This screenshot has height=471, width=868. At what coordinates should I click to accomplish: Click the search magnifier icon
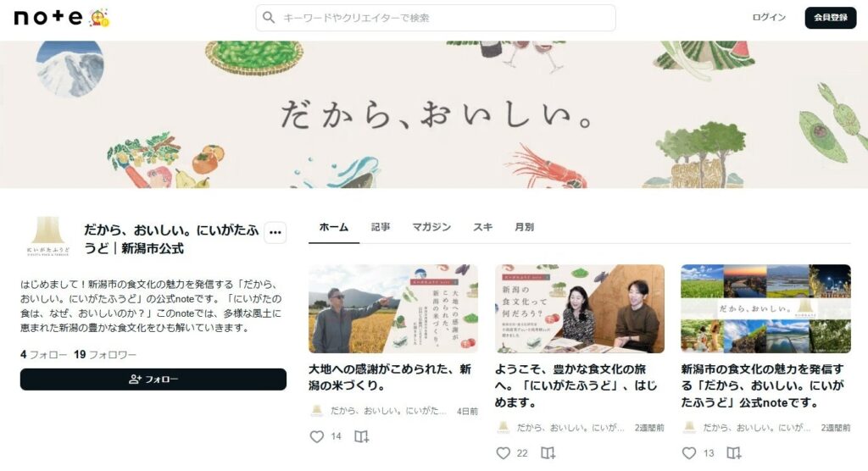point(269,18)
